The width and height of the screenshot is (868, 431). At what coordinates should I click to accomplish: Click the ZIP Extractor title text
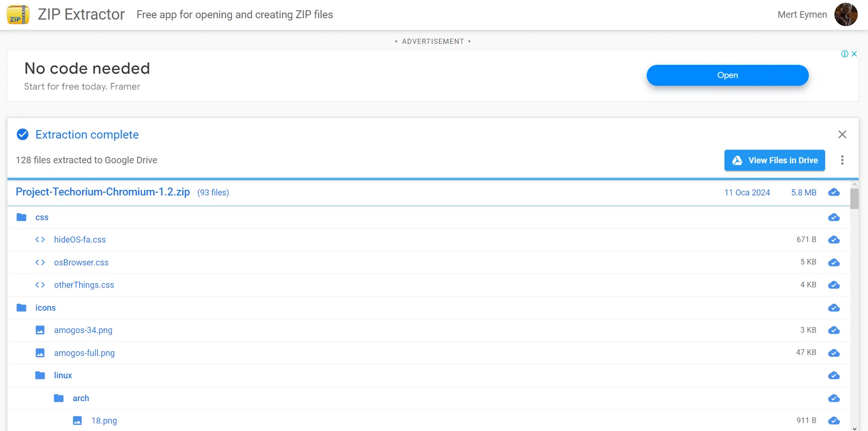tap(81, 14)
